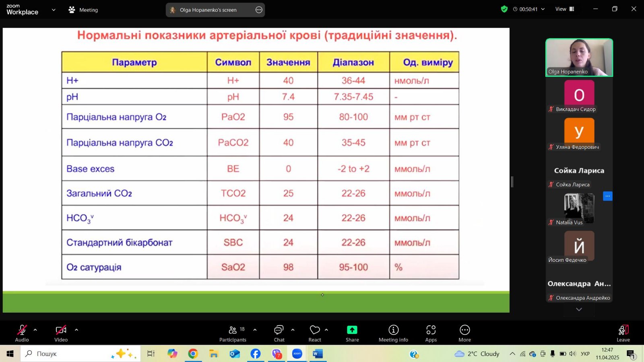Open the View layout menu
The image size is (644, 362).
[564, 9]
